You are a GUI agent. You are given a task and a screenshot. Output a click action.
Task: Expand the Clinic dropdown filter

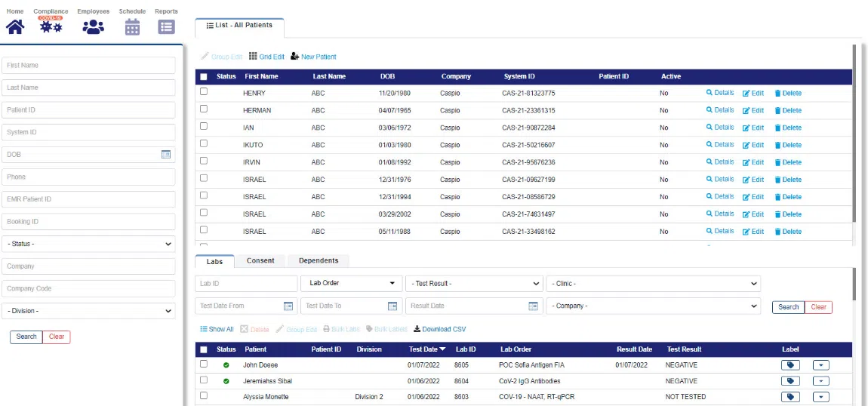tap(653, 284)
